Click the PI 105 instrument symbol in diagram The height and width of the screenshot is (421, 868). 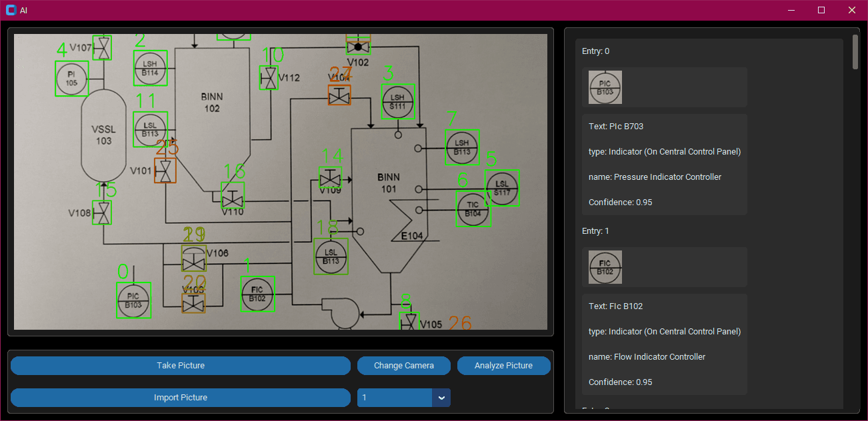tap(71, 79)
